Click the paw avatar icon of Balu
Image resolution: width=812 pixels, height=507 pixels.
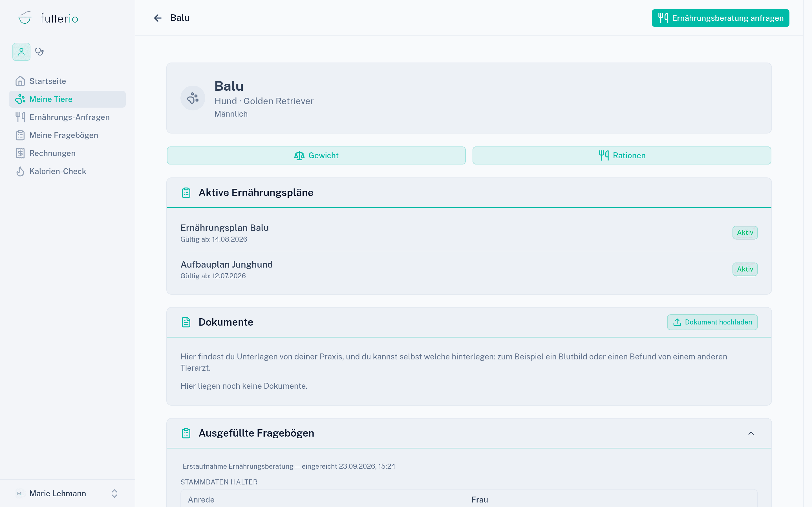193,98
